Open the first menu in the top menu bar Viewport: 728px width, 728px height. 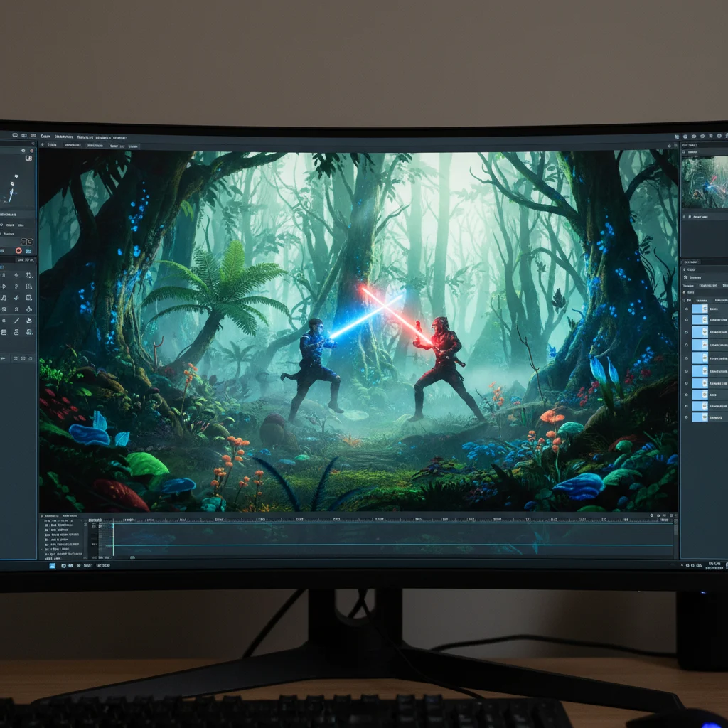coord(45,136)
